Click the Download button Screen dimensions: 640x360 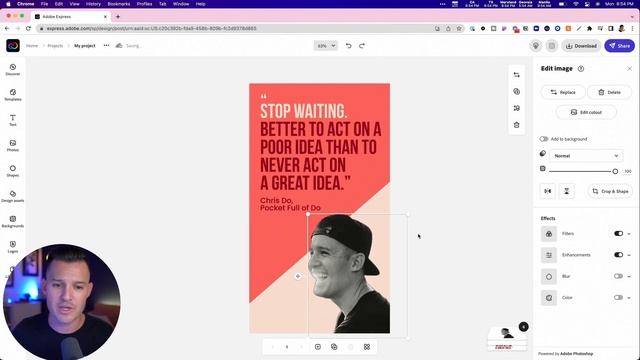[x=581, y=46]
